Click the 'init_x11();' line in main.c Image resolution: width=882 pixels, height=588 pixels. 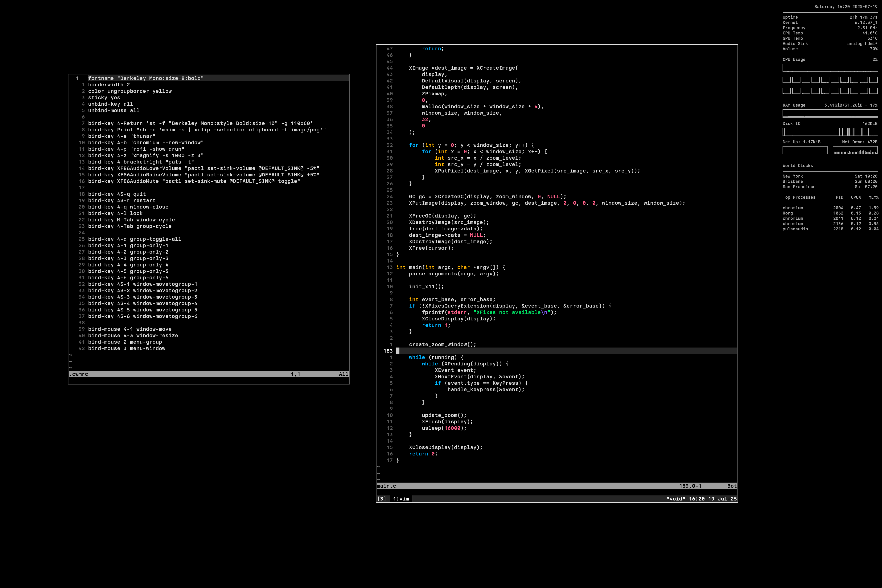426,286
